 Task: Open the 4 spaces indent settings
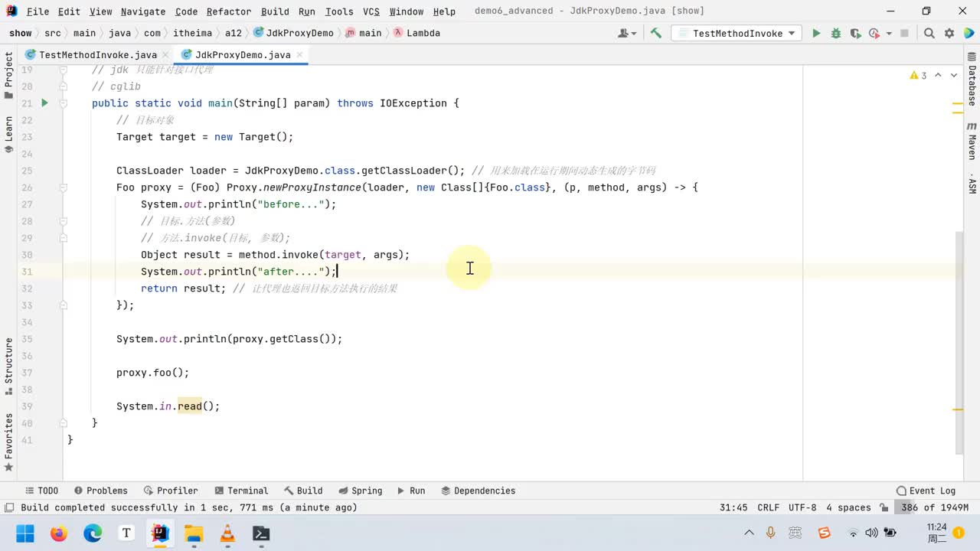[848, 507]
